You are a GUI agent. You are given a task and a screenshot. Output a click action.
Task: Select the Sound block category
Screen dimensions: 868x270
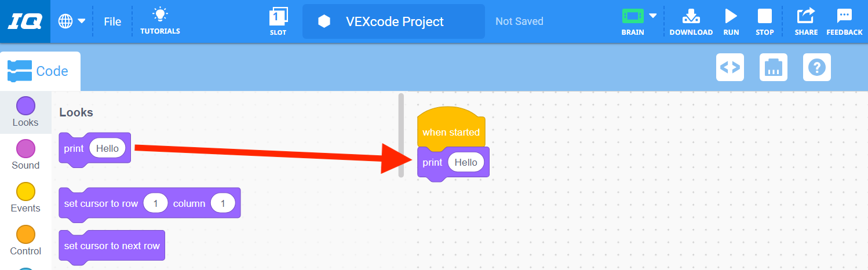coord(25,155)
